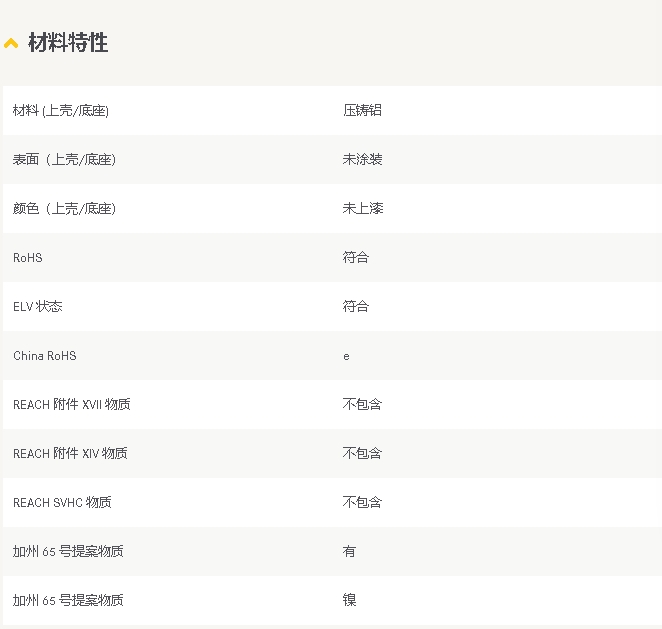Image resolution: width=662 pixels, height=629 pixels.
Task: Click the 未涂装 surface value
Action: click(x=362, y=160)
